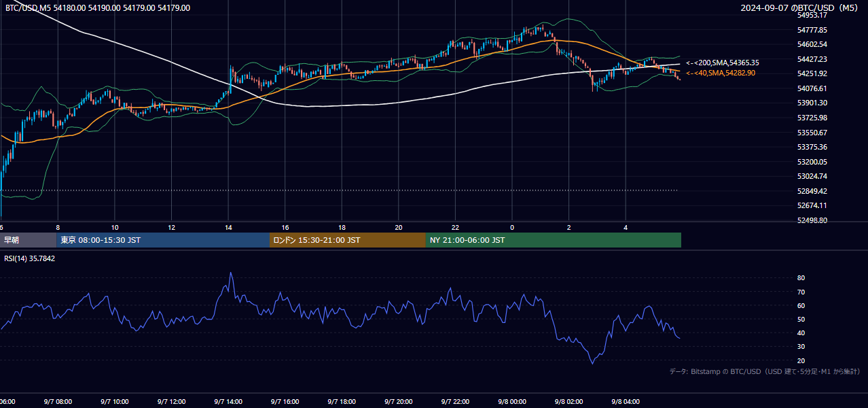The width and height of the screenshot is (868, 408).
Task: Click price axis value 53200.05
Action: coord(812,162)
